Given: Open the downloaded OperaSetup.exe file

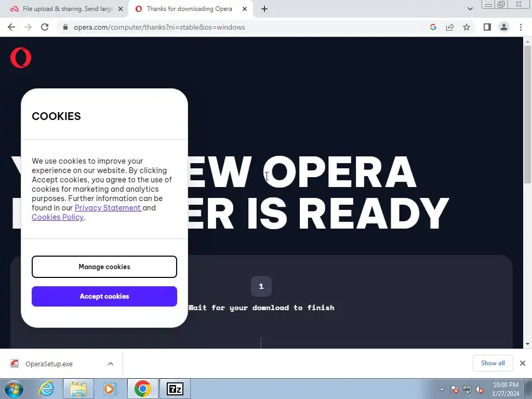Looking at the screenshot, I should pos(49,364).
